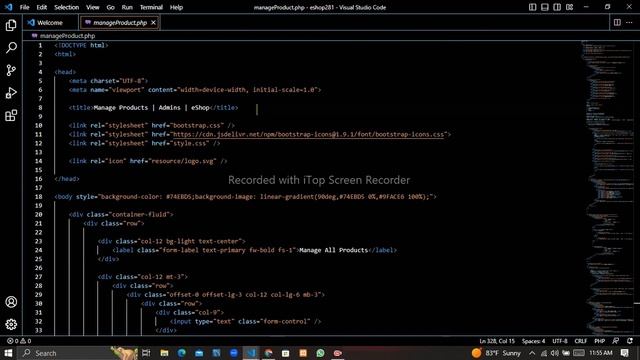Click the VS Code logo in the title bar

tap(9, 7)
